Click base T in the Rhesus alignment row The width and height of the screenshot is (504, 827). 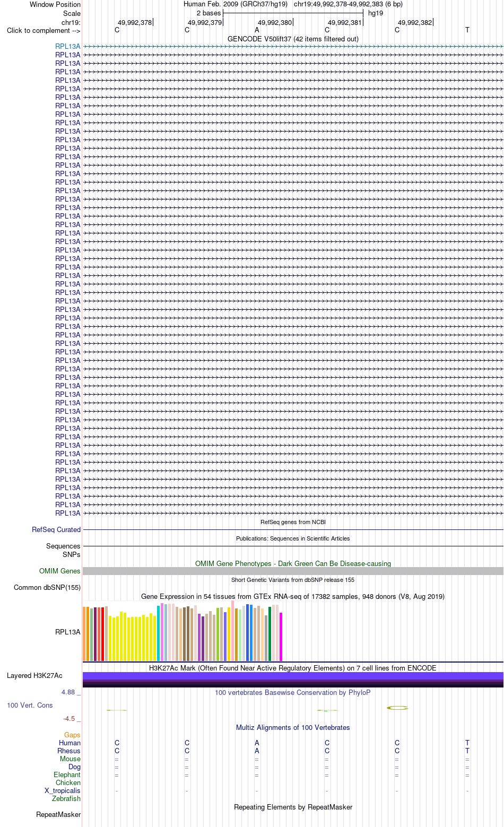[x=467, y=751]
